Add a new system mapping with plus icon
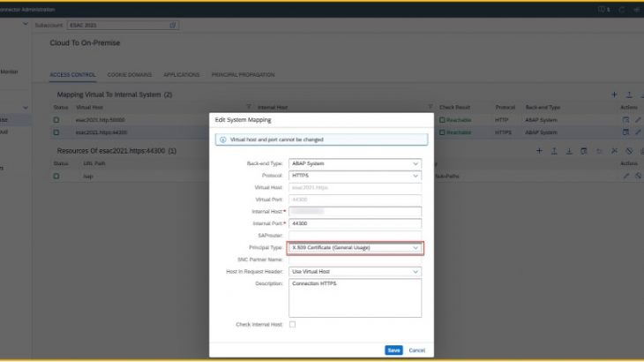 (x=614, y=94)
